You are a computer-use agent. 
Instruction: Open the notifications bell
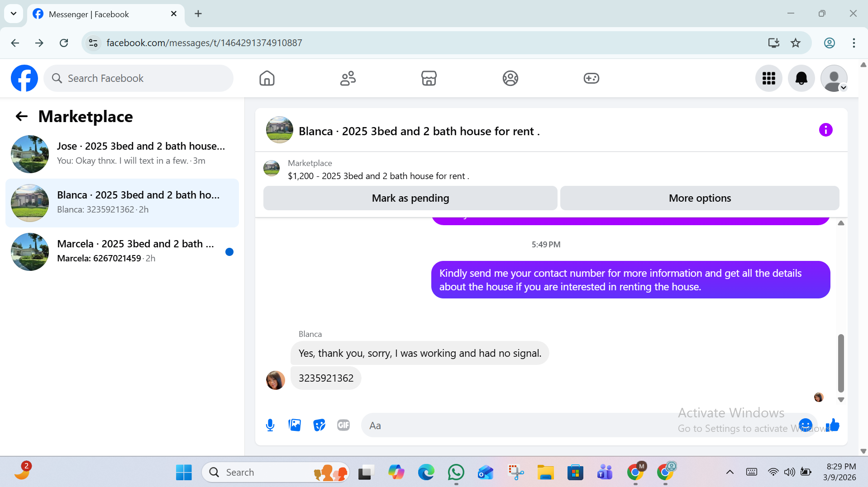[x=801, y=78]
